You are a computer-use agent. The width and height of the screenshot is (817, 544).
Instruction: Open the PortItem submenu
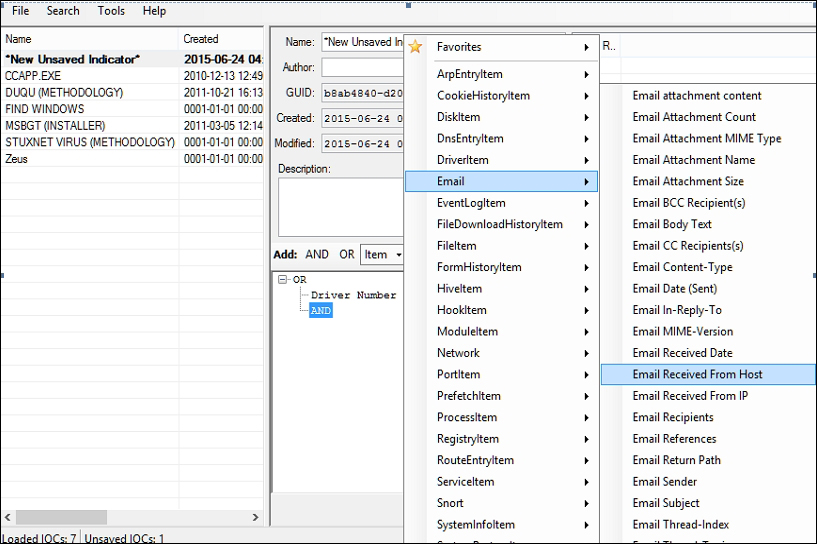click(x=501, y=374)
